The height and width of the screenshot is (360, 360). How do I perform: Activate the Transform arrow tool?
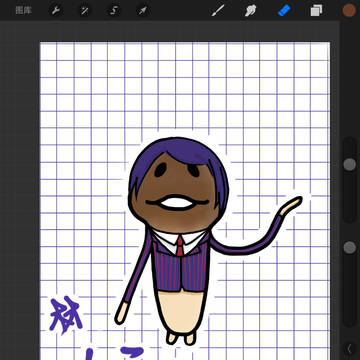(x=143, y=11)
